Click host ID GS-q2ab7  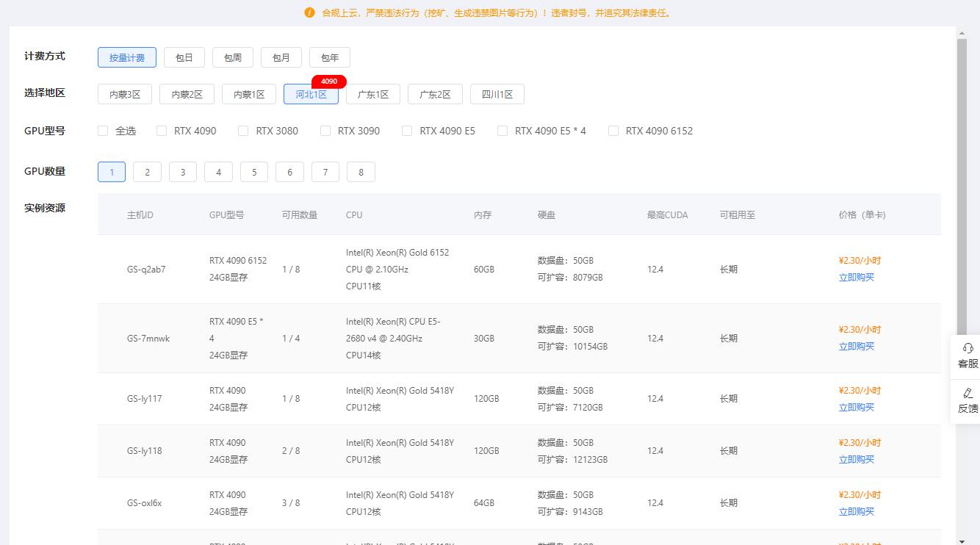[x=146, y=270]
